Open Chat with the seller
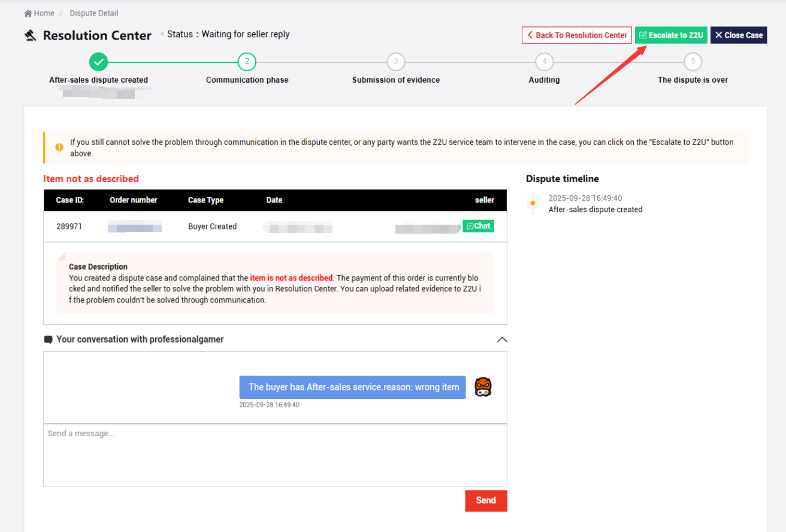 (x=478, y=226)
